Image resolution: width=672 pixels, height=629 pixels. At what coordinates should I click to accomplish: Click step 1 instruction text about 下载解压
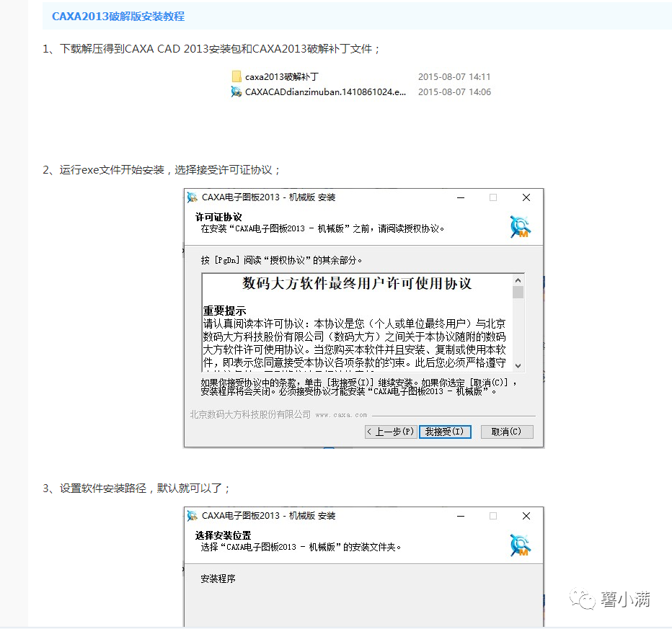click(211, 49)
